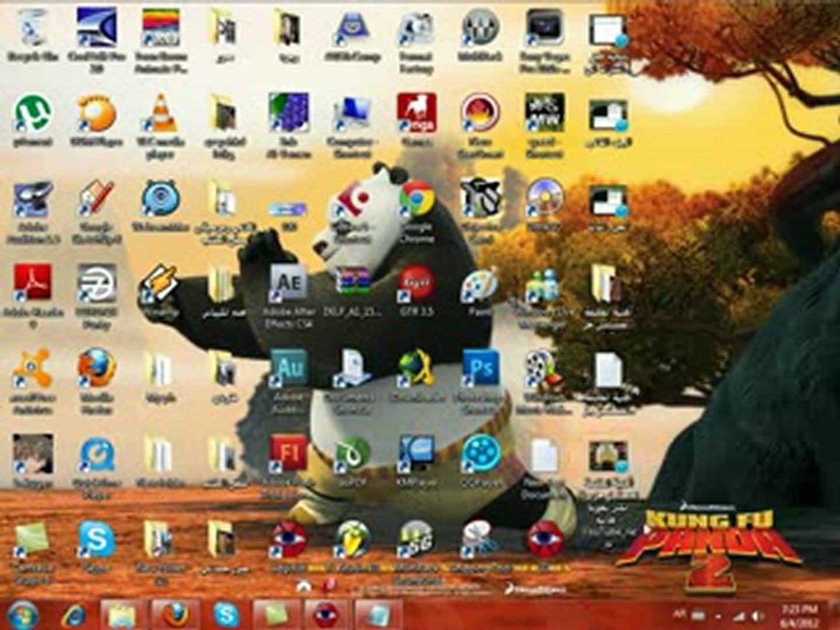The height and width of the screenshot is (630, 840).
Task: Launch the orange GOM Player shortcut
Action: tap(96, 120)
